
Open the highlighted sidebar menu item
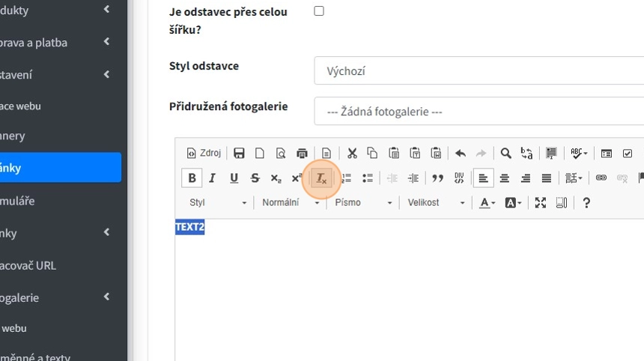[x=60, y=168]
